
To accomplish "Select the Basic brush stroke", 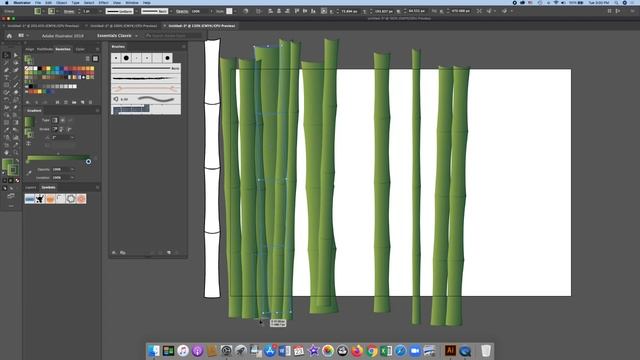I will pos(146,68).
